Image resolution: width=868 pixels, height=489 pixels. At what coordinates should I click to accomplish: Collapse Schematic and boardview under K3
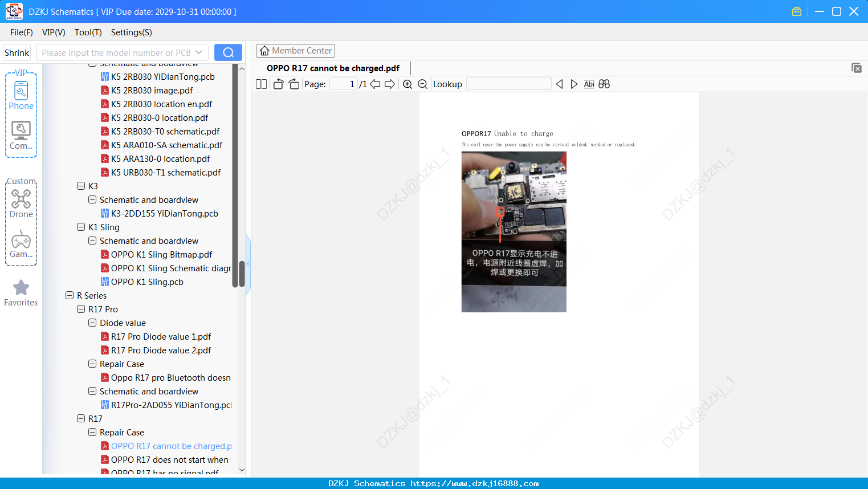pyautogui.click(x=92, y=199)
